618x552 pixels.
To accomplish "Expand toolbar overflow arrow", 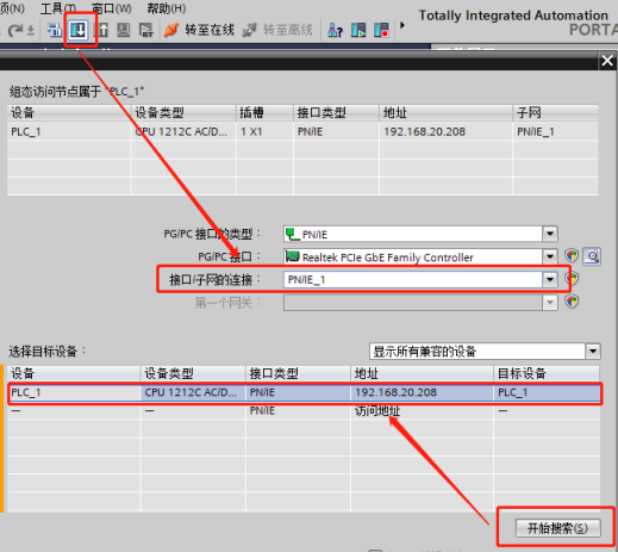I will pyautogui.click(x=402, y=26).
